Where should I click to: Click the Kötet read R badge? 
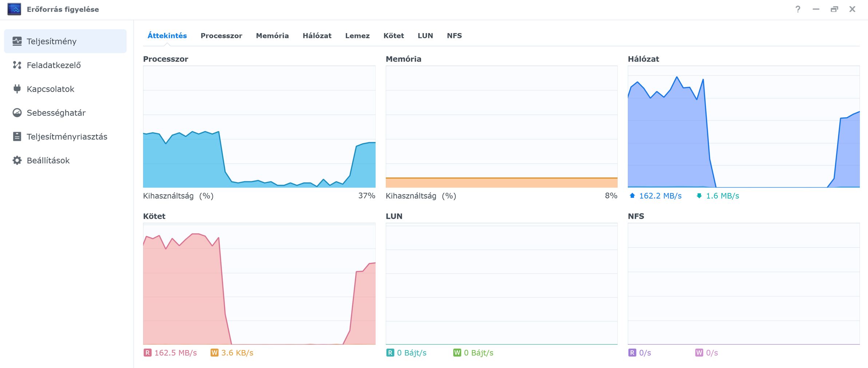tap(147, 353)
